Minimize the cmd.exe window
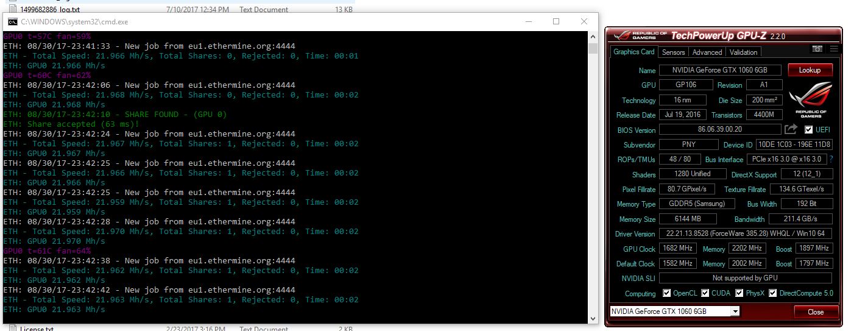This screenshot has width=868, height=331. coord(528,21)
